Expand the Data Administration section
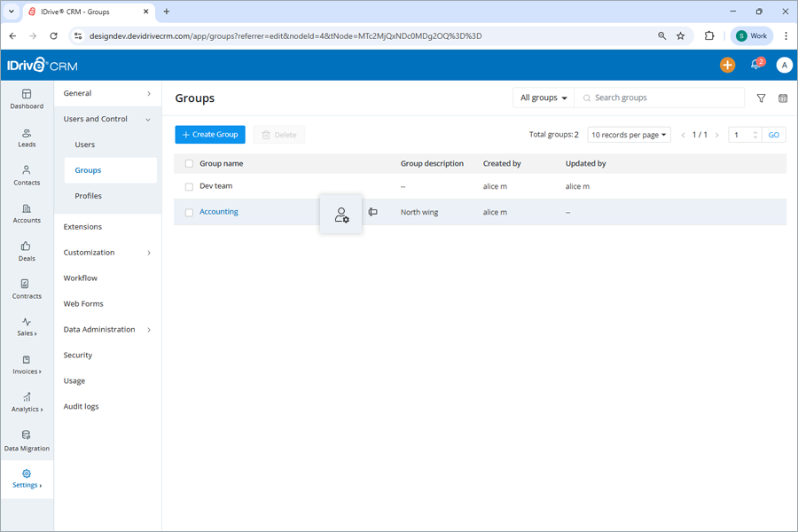 [100, 329]
